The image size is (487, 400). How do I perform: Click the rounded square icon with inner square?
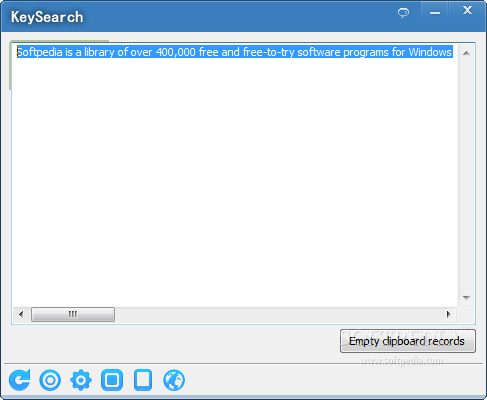click(112, 380)
